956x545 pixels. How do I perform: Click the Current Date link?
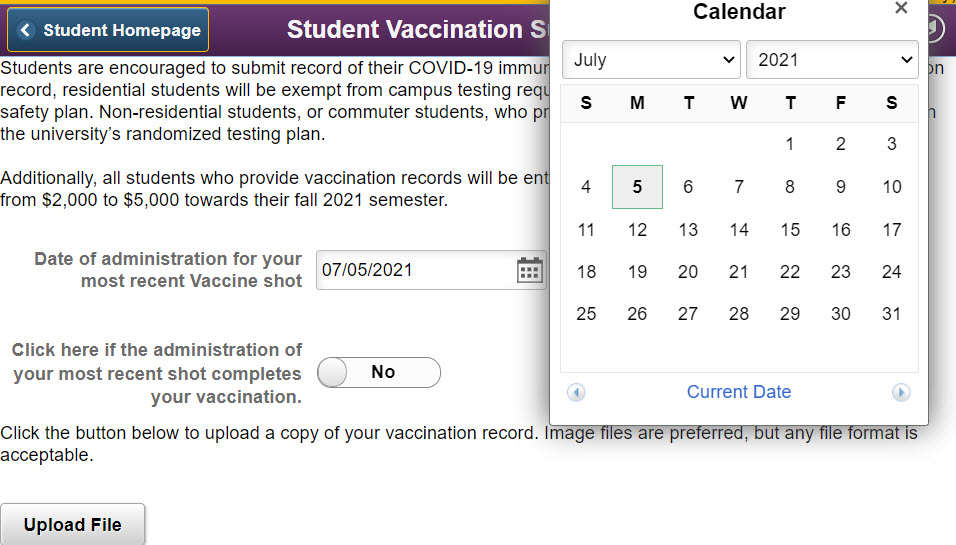[x=739, y=392]
